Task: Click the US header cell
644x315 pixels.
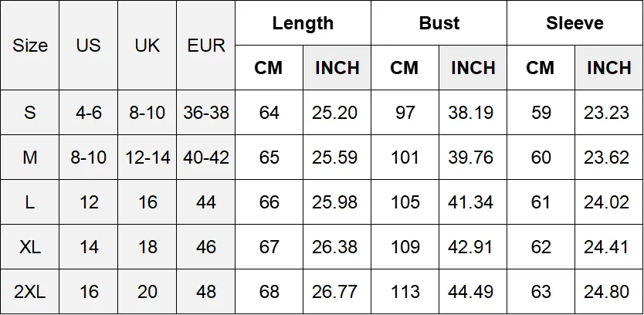Action: point(88,46)
